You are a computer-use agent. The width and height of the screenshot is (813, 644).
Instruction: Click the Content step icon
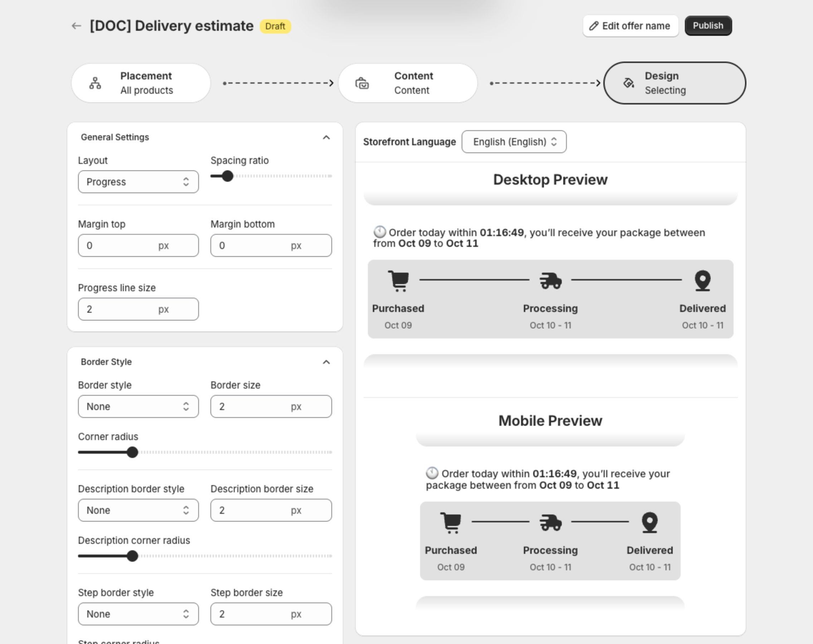(x=362, y=83)
